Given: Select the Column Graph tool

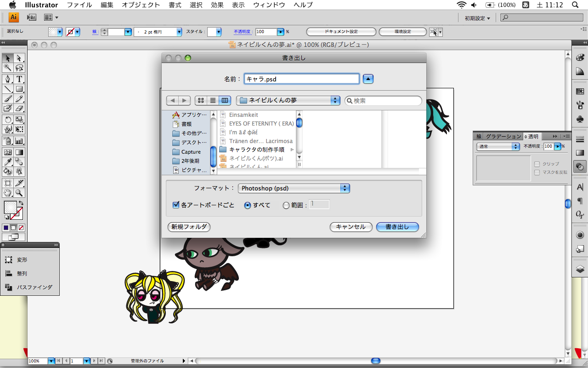Looking at the screenshot, I should 19,141.
